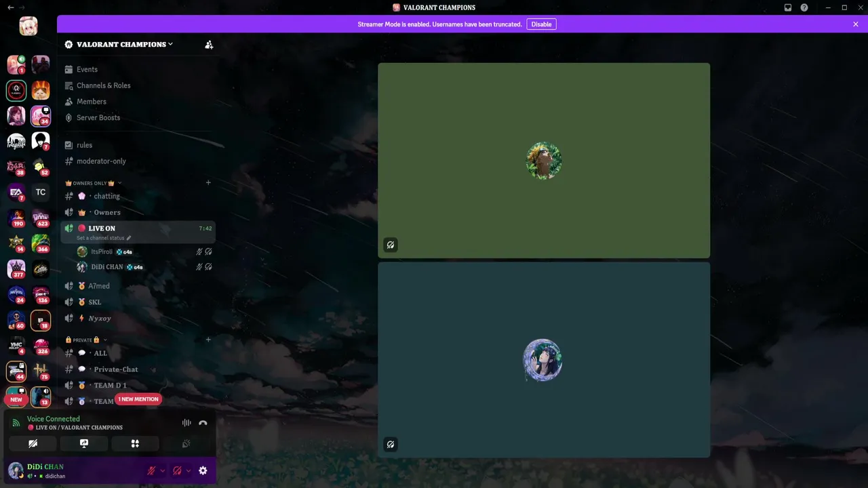Screen dimensions: 868x488
Task: Open the Help question mark icon
Action: [804, 7]
